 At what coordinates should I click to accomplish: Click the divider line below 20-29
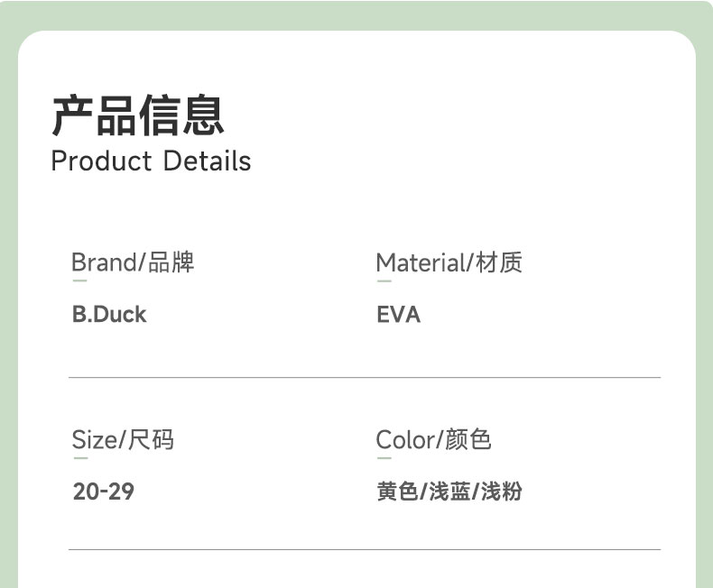pyautogui.click(x=365, y=549)
